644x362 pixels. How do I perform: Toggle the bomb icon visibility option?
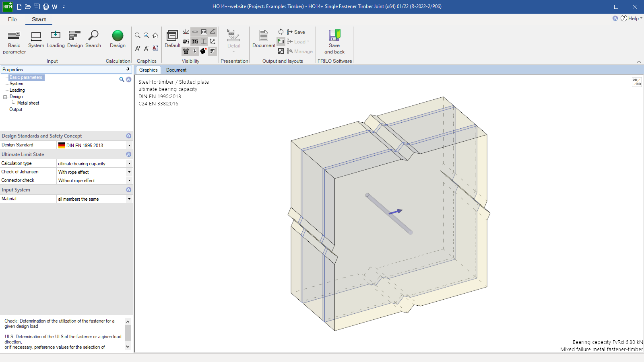click(x=204, y=51)
